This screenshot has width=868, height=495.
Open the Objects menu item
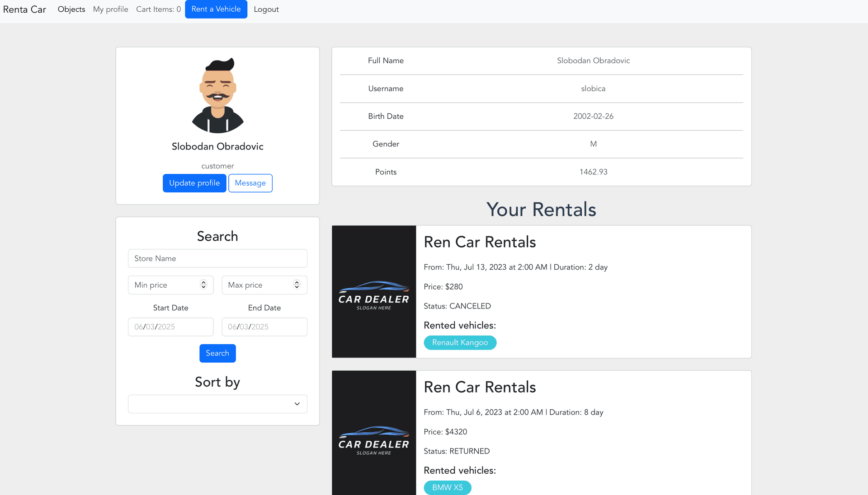tap(71, 9)
